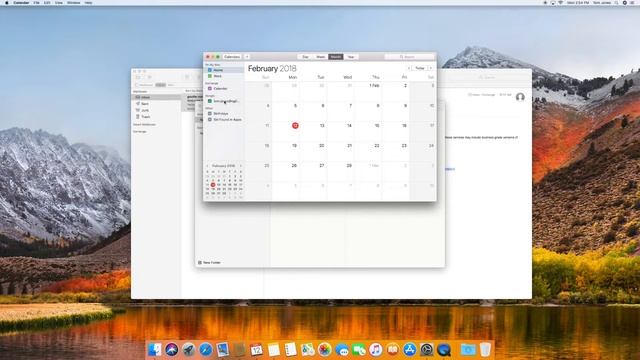Select Inbox in Mail window sidebar
640x360 pixels.
[x=156, y=97]
